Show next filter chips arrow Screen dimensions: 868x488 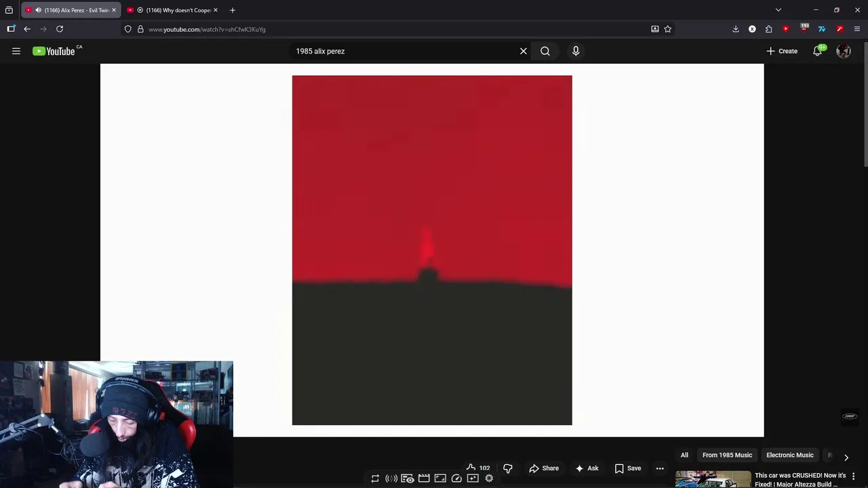846,457
